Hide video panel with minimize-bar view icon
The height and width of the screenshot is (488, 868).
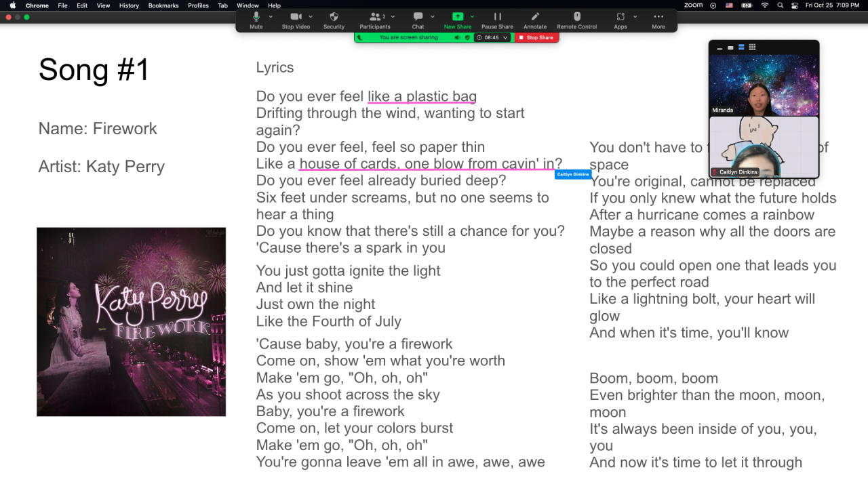point(719,47)
